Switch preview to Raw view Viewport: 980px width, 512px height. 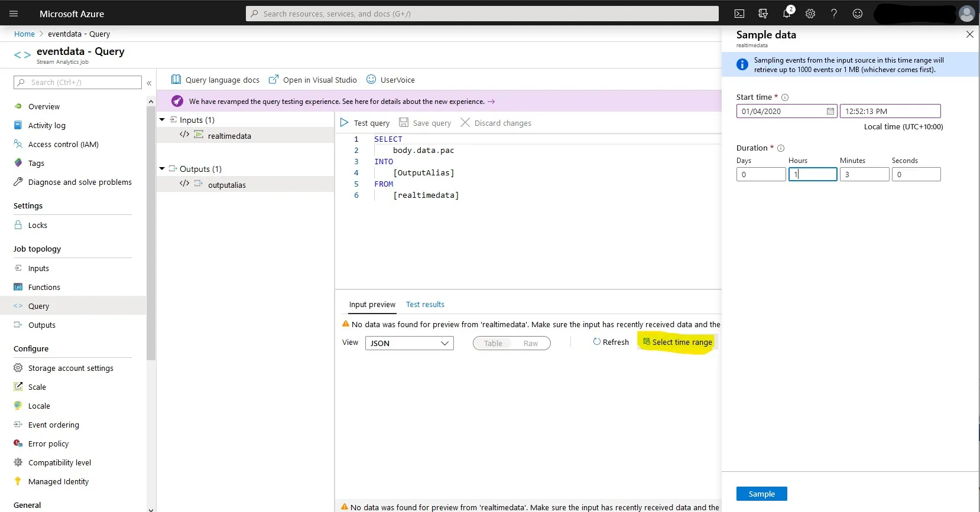pos(531,343)
